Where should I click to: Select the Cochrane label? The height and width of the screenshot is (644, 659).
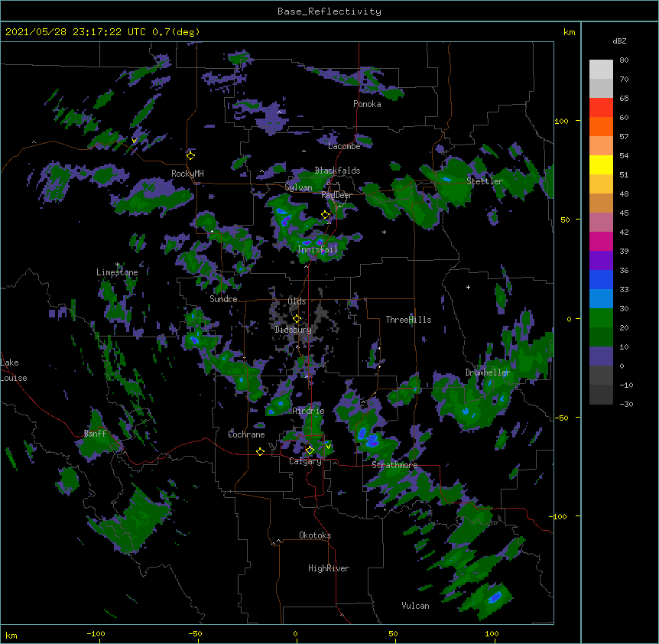[x=246, y=434]
